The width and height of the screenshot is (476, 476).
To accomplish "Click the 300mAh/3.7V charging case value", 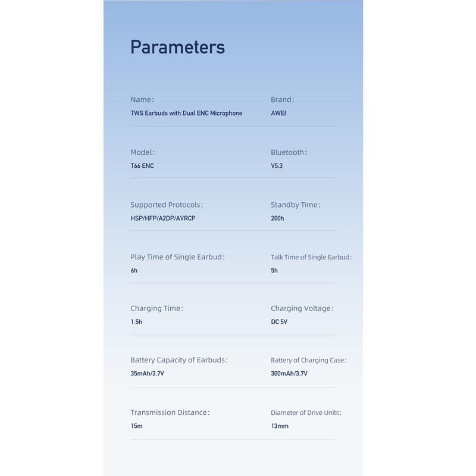I will coord(289,374).
